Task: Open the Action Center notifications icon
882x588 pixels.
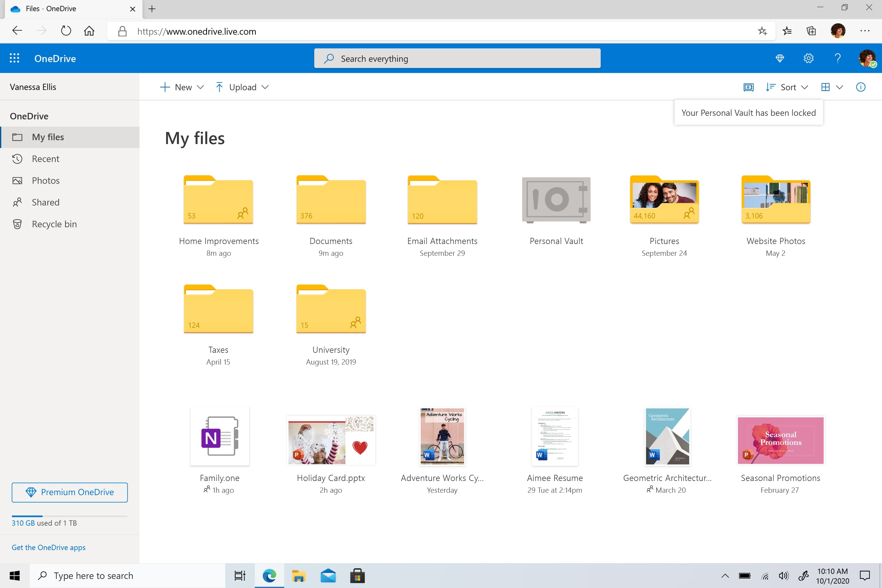Action: pyautogui.click(x=865, y=575)
